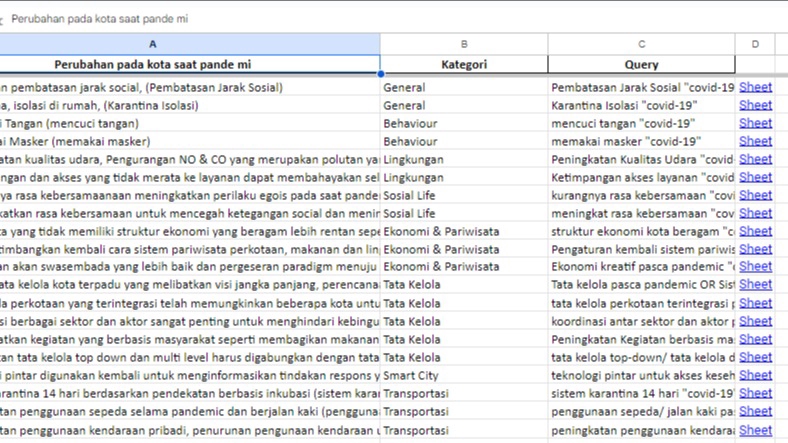Screen dimensions: 788x443
Task: Open Sheet link in Ketimpangan akses layanan row
Action: [755, 177]
